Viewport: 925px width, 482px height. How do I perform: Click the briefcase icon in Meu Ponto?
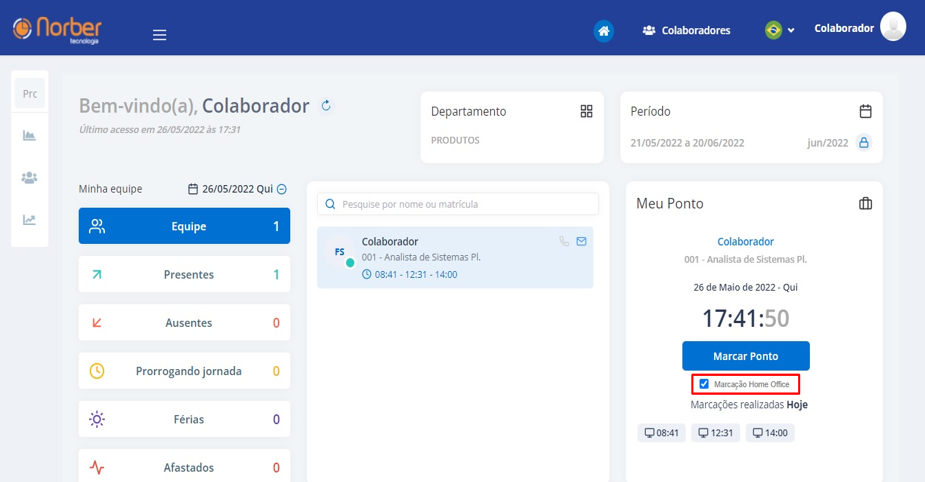pos(865,204)
